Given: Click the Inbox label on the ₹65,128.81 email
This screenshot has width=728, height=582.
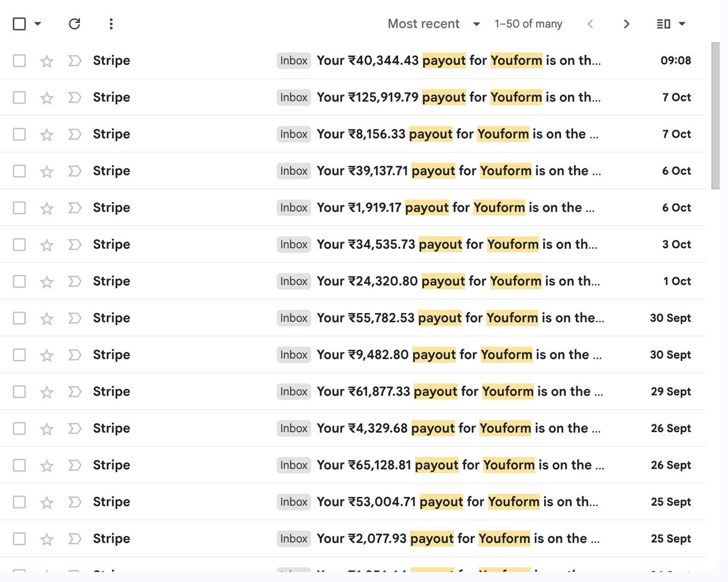Looking at the screenshot, I should [294, 465].
